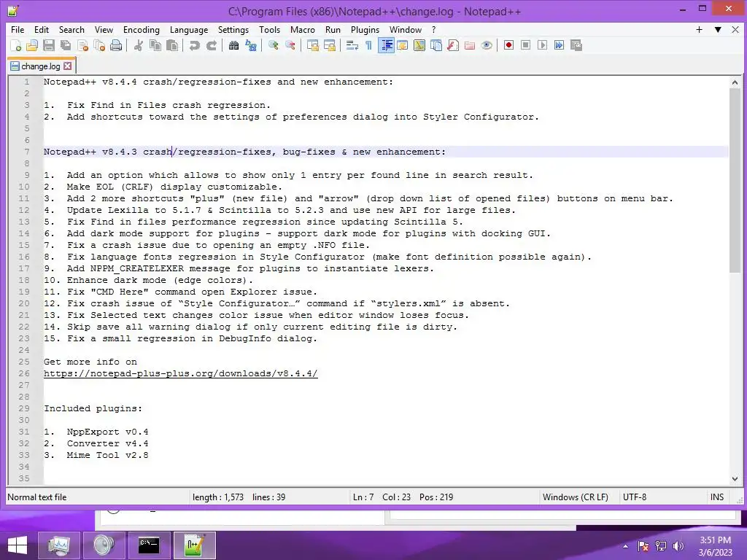Toggle the Word Wrap toolbar button
This screenshot has width=747, height=560.
pyautogui.click(x=352, y=45)
